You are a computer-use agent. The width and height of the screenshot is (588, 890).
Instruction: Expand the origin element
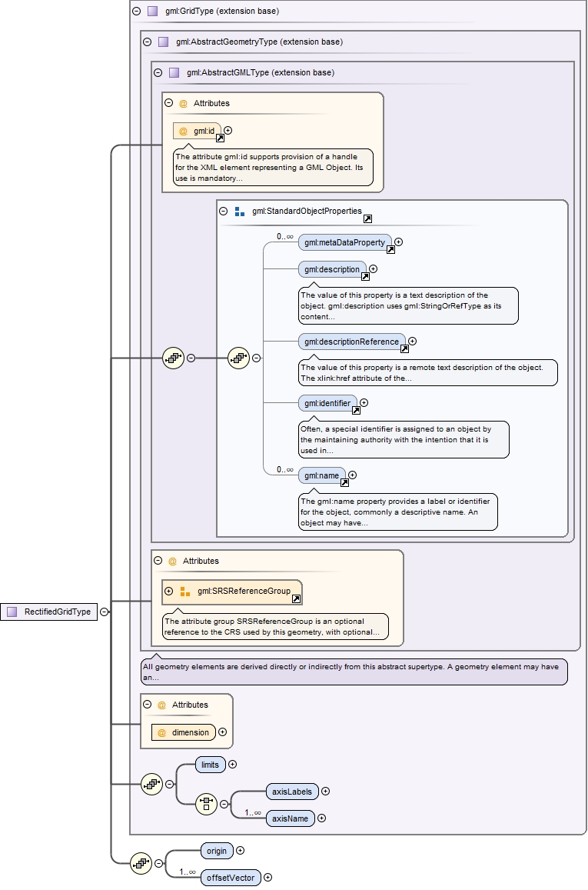pos(241,850)
